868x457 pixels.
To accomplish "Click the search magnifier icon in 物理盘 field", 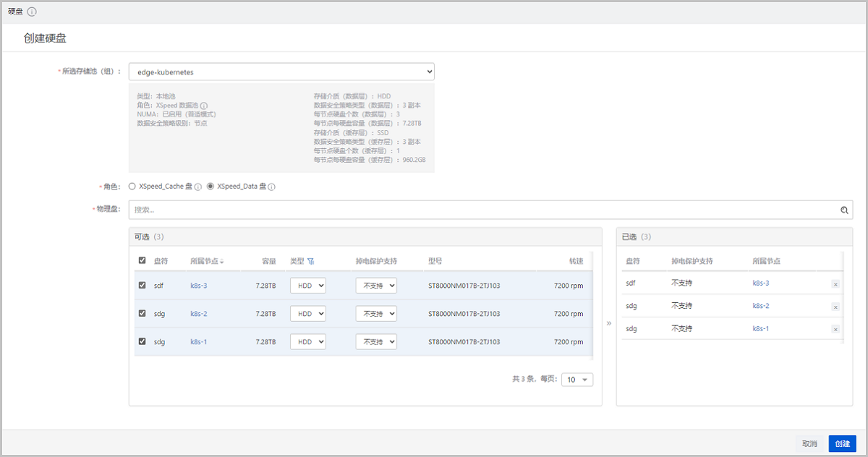I will coord(844,210).
